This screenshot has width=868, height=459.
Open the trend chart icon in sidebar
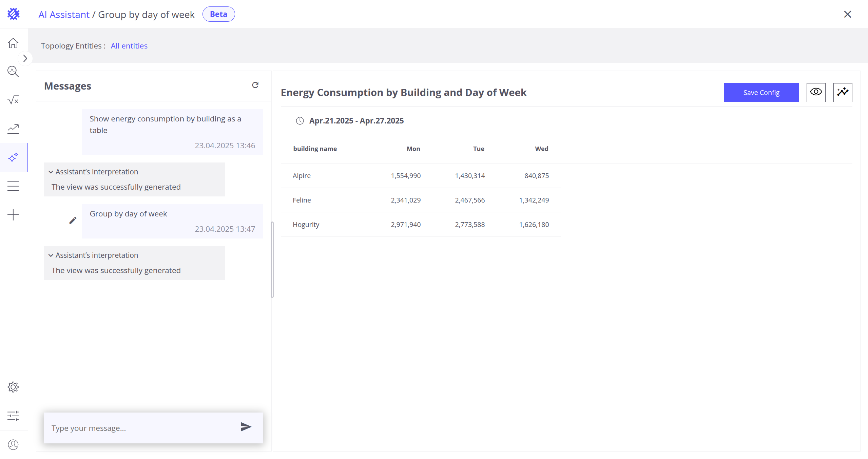pos(13,129)
